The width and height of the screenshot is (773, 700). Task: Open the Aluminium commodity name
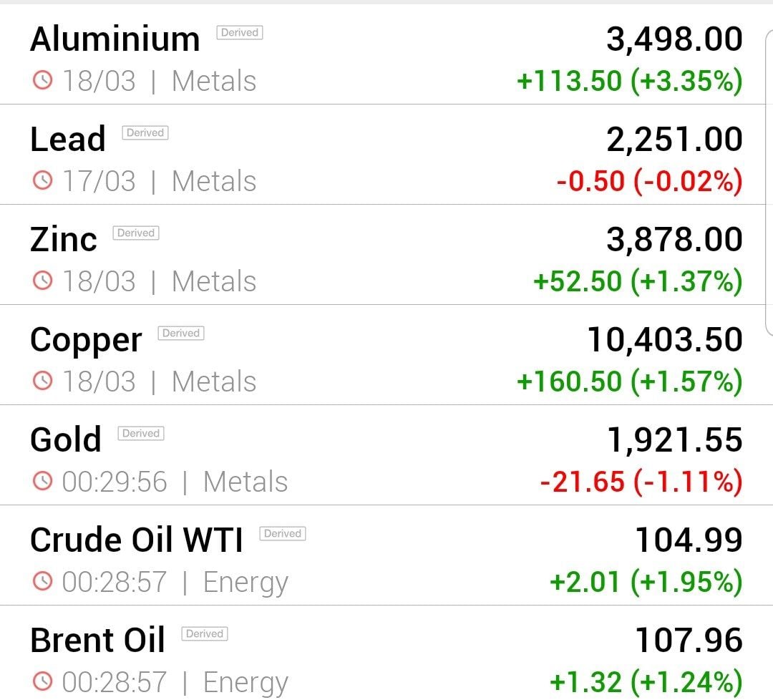[115, 39]
